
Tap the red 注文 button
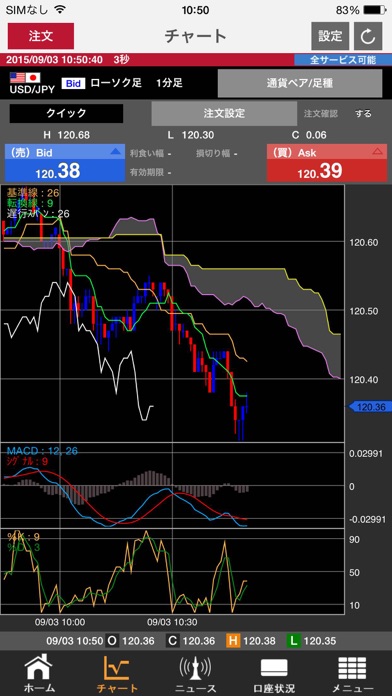point(41,36)
